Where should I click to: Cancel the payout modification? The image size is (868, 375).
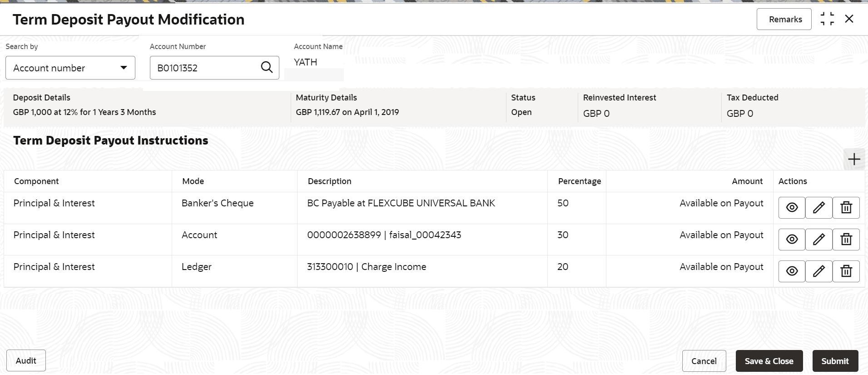tap(704, 361)
